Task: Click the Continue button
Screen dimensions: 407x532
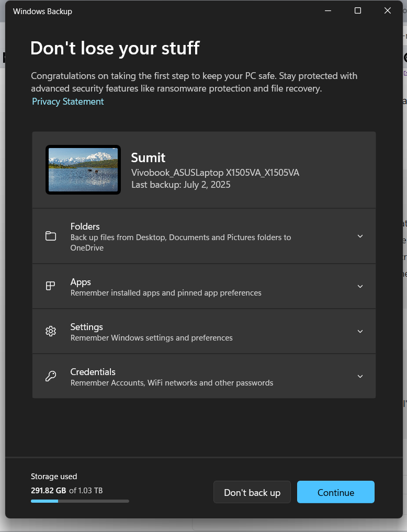Action: click(x=336, y=492)
